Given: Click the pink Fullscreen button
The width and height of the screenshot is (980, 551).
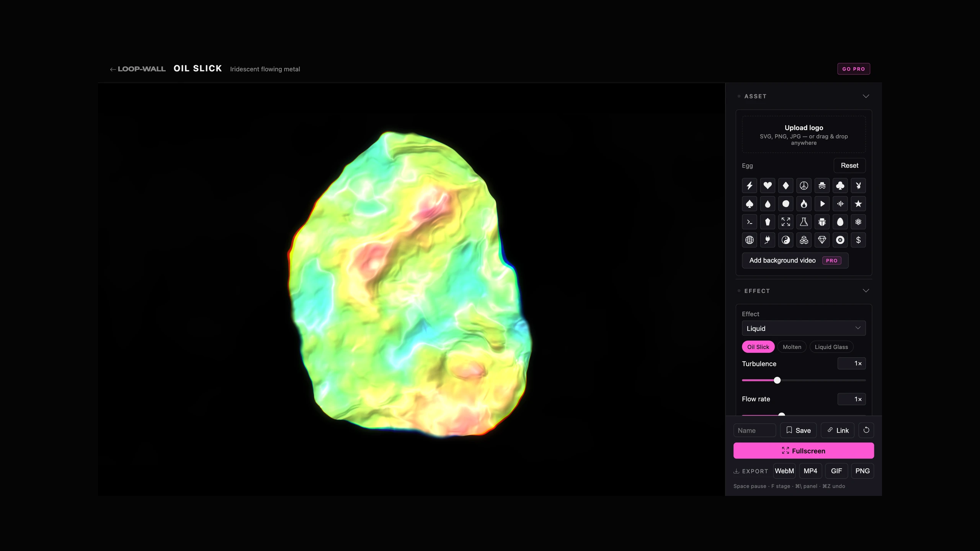Looking at the screenshot, I should [x=804, y=451].
